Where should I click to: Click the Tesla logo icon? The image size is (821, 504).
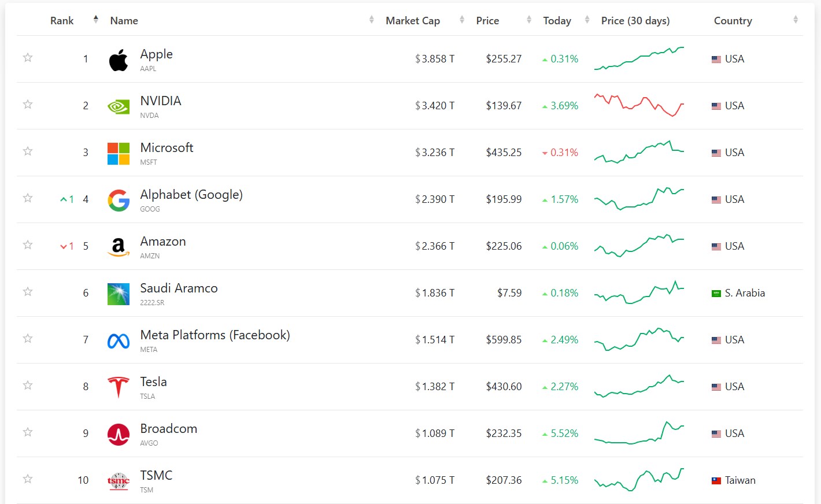tap(119, 387)
